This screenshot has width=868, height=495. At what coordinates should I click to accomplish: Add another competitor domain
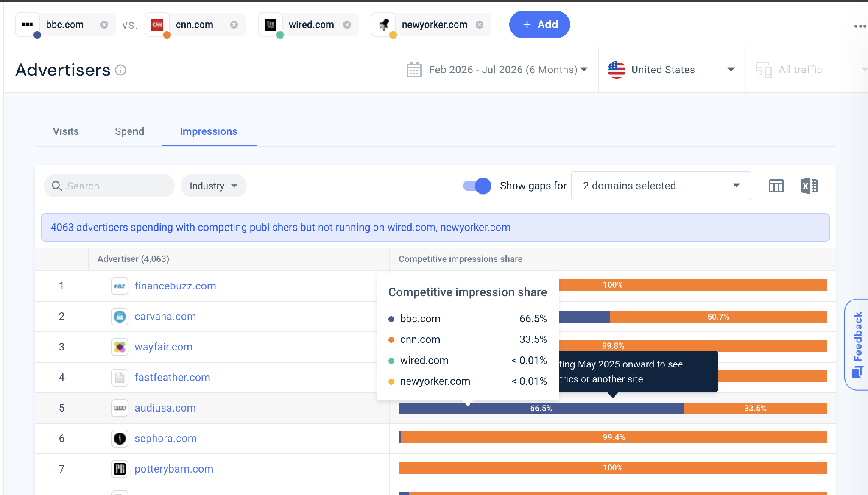[539, 25]
